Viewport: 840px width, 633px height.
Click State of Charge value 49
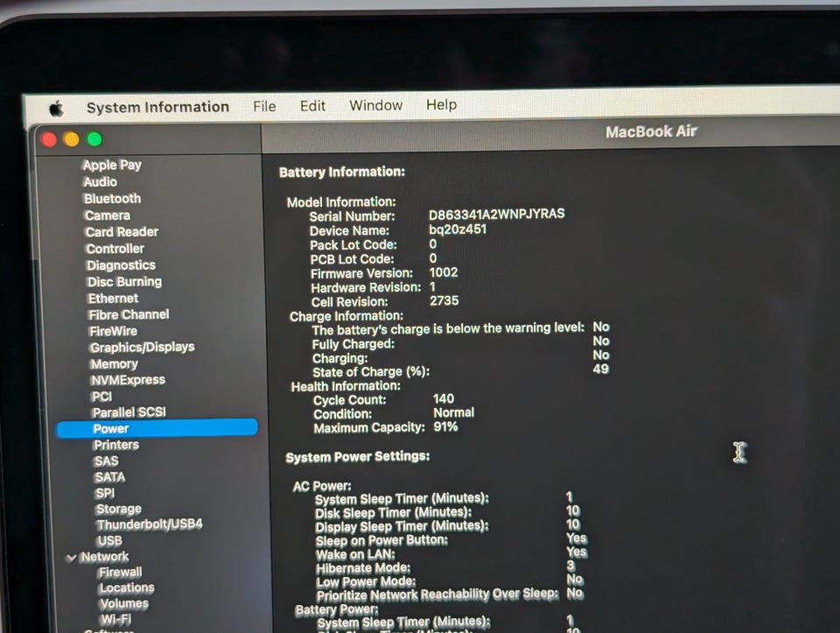point(600,369)
